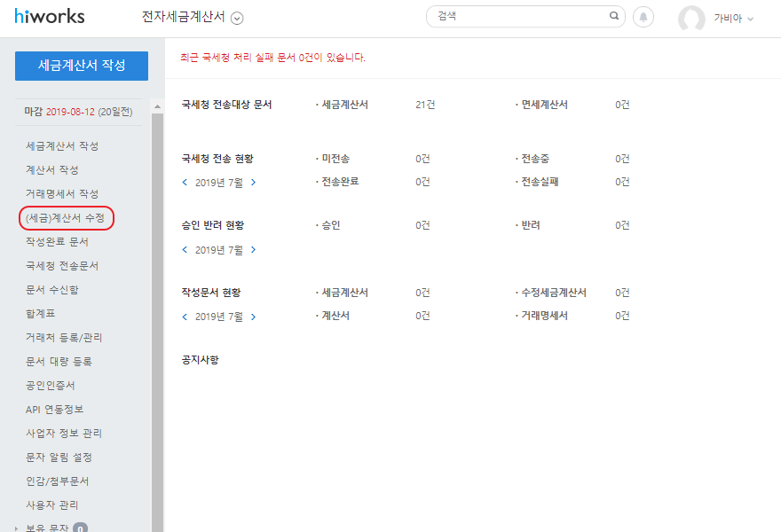The image size is (781, 532).
Task: Click 면세계산서 count 0건
Action: [x=622, y=105]
